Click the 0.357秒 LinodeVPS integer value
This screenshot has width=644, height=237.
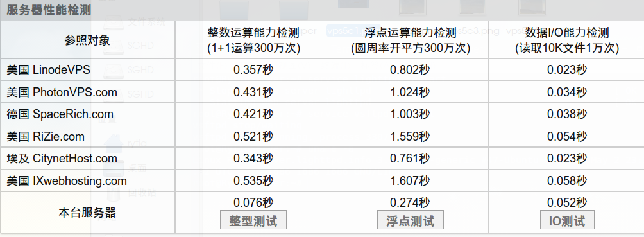253,70
